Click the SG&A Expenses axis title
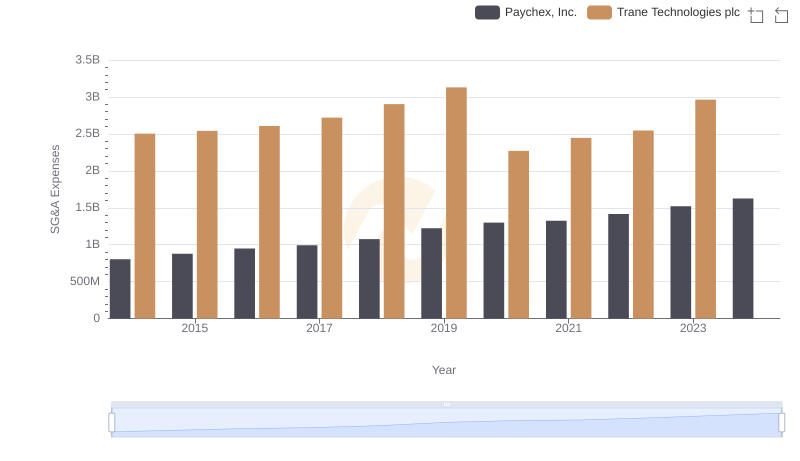Image resolution: width=800 pixels, height=461 pixels. pyautogui.click(x=55, y=189)
